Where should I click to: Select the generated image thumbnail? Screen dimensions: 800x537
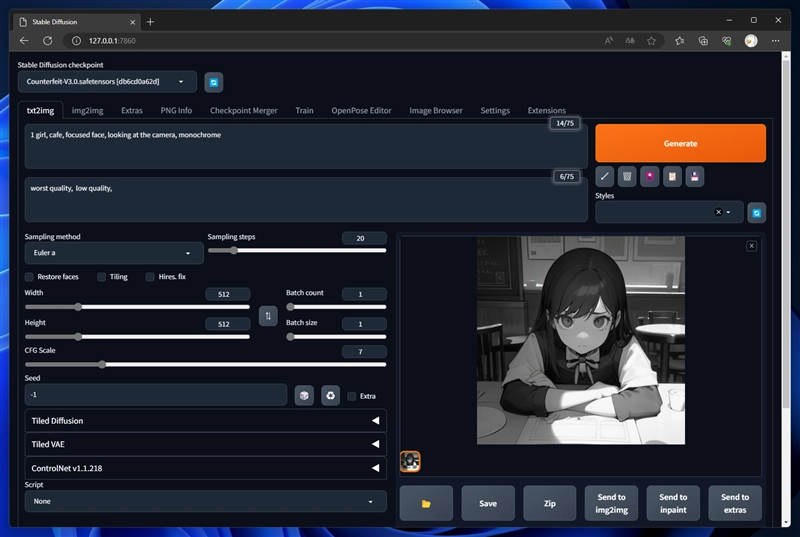(410, 462)
